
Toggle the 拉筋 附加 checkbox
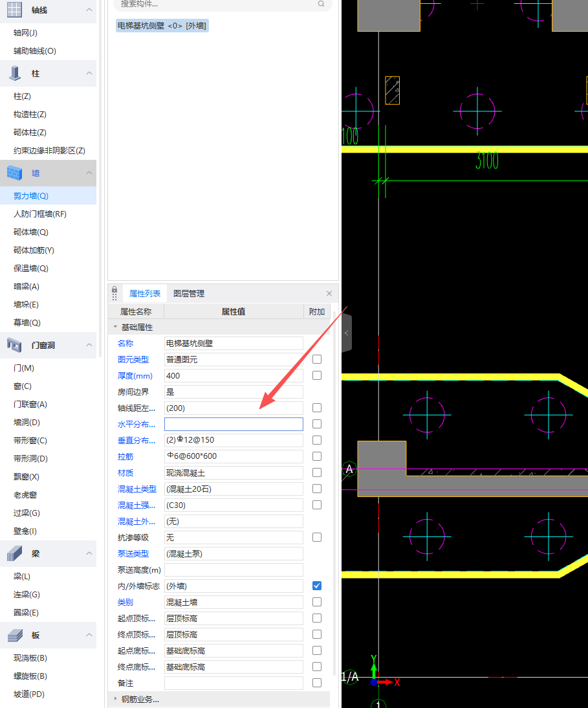(x=317, y=456)
